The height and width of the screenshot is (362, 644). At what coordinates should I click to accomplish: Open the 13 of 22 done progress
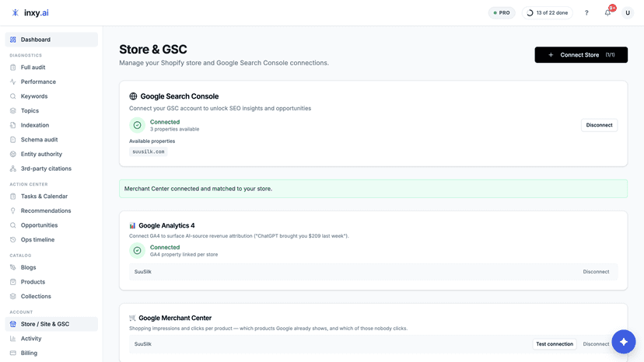(x=547, y=12)
